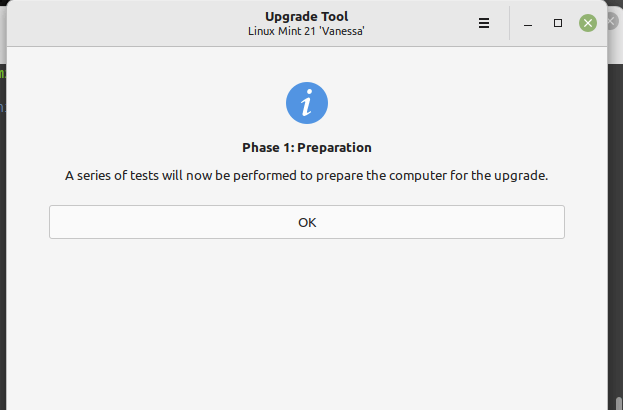Click the blue information icon

click(x=307, y=103)
